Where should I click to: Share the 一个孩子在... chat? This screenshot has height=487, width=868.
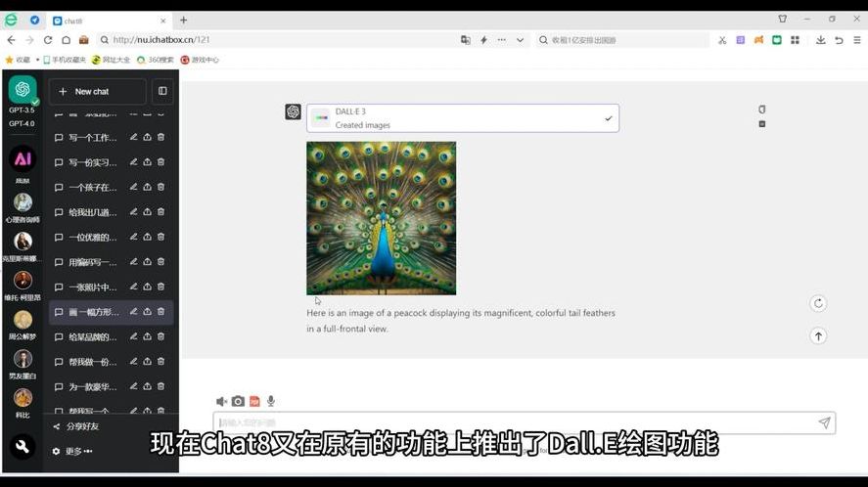[147, 187]
